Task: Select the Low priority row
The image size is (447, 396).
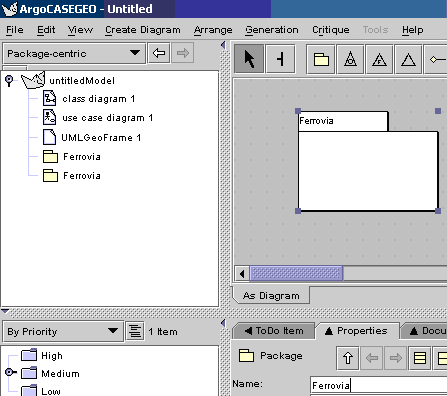Action: point(51,391)
